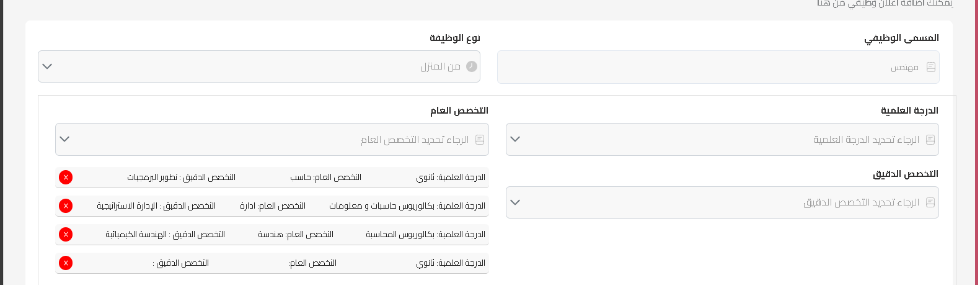Click the document icon in الدرجة العلمية dropdown
Viewport: 980px width, 285px height.
[x=930, y=140]
